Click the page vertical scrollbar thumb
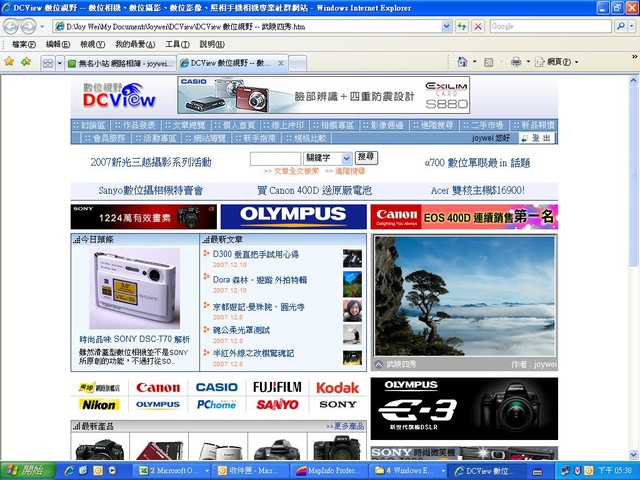640x480 pixels. 633,176
